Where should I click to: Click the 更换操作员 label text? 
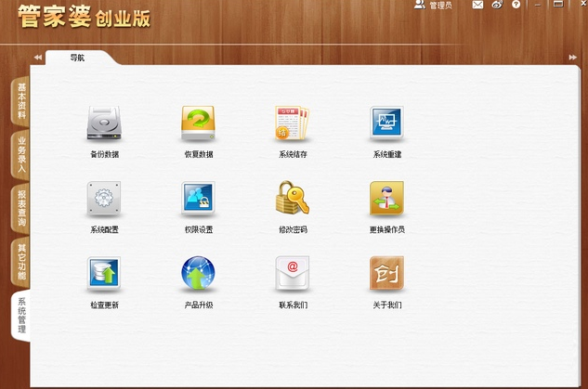click(x=387, y=229)
